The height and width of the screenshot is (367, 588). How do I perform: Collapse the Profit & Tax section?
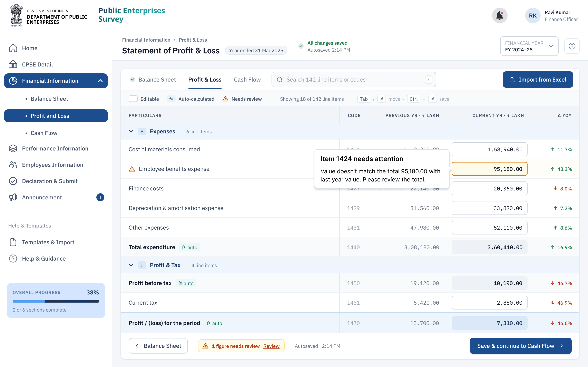click(x=131, y=265)
